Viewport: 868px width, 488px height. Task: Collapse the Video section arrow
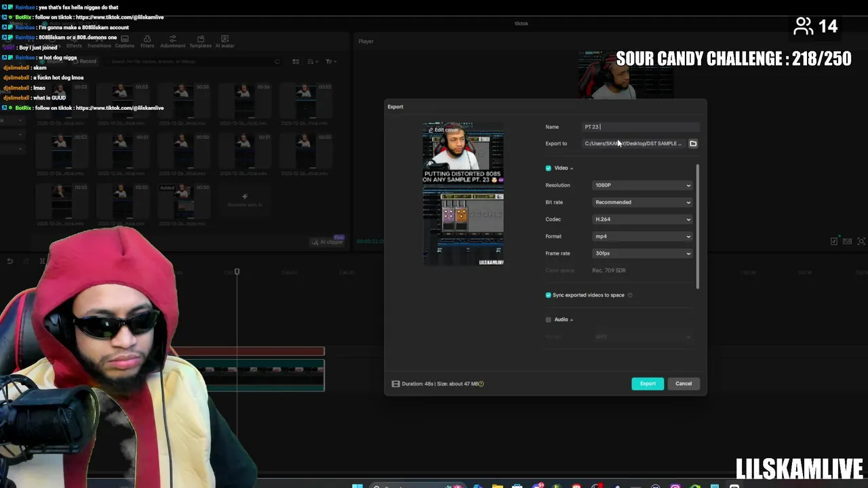(x=572, y=168)
